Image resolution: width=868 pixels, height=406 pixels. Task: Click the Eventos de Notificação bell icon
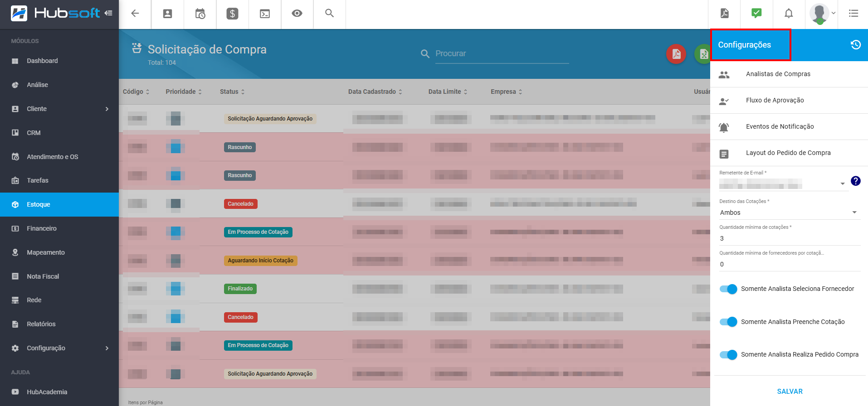tap(724, 127)
